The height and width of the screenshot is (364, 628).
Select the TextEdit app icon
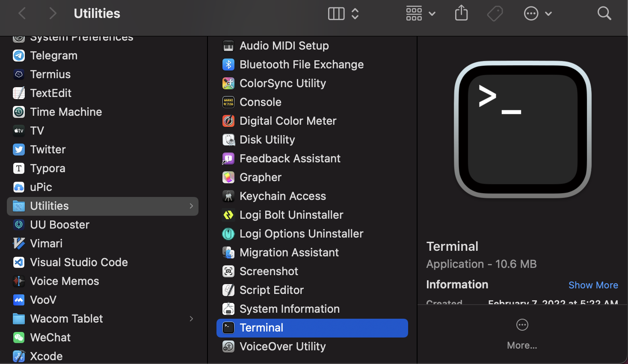[19, 93]
